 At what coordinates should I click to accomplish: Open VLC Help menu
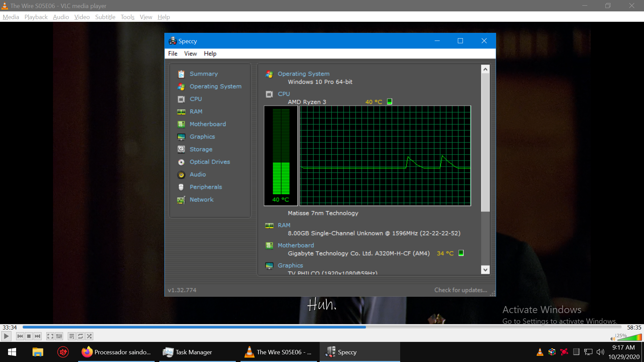pyautogui.click(x=164, y=17)
